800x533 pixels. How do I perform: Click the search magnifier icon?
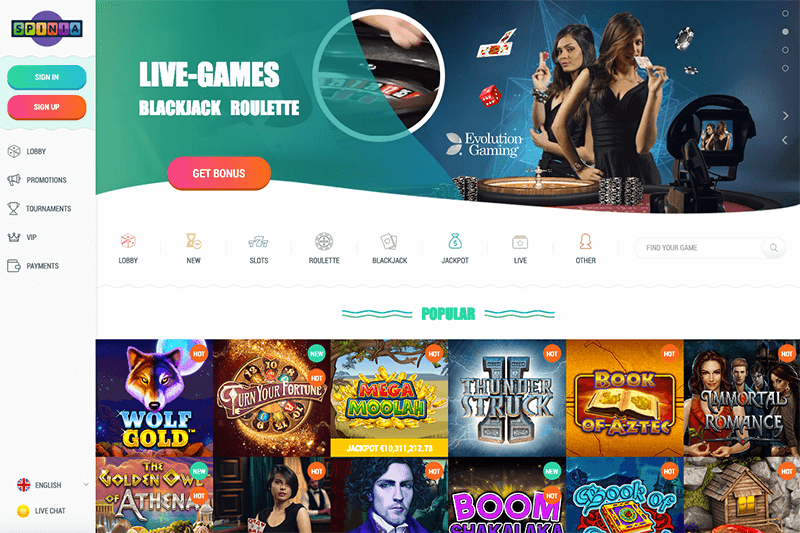tap(774, 248)
